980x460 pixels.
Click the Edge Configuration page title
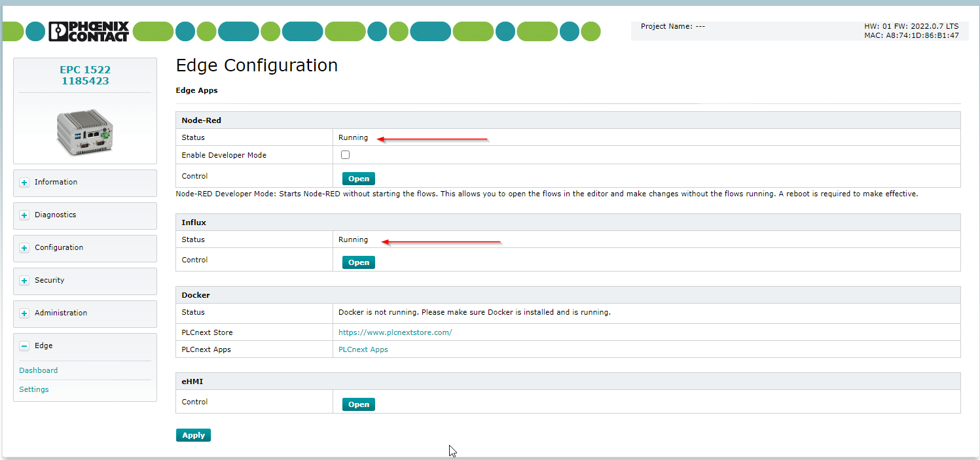[x=257, y=65]
